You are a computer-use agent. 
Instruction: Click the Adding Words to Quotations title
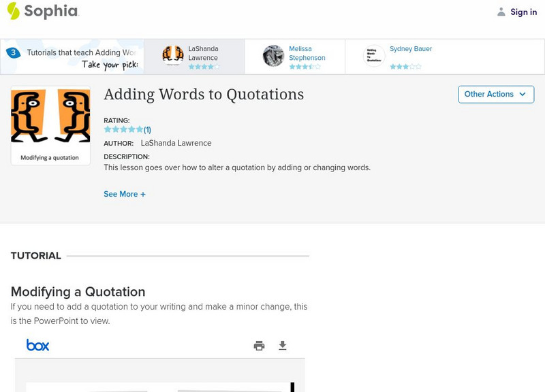coord(204,95)
